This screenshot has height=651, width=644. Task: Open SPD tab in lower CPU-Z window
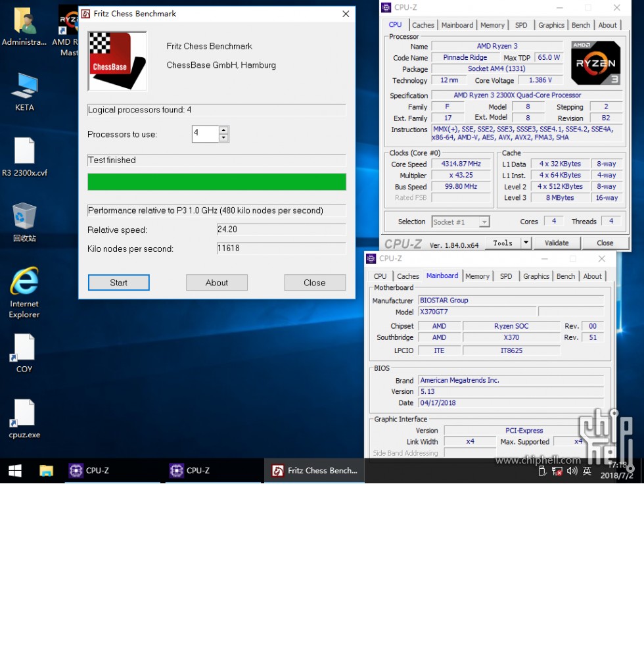click(x=506, y=276)
